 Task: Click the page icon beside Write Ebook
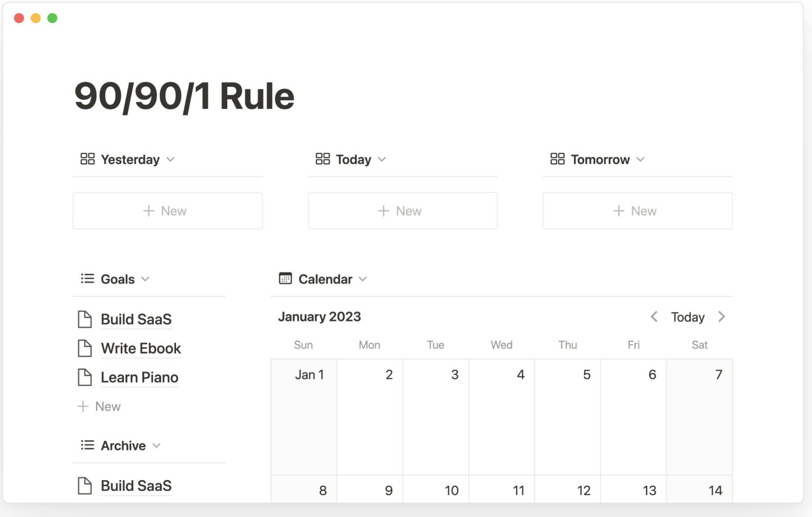click(x=85, y=348)
